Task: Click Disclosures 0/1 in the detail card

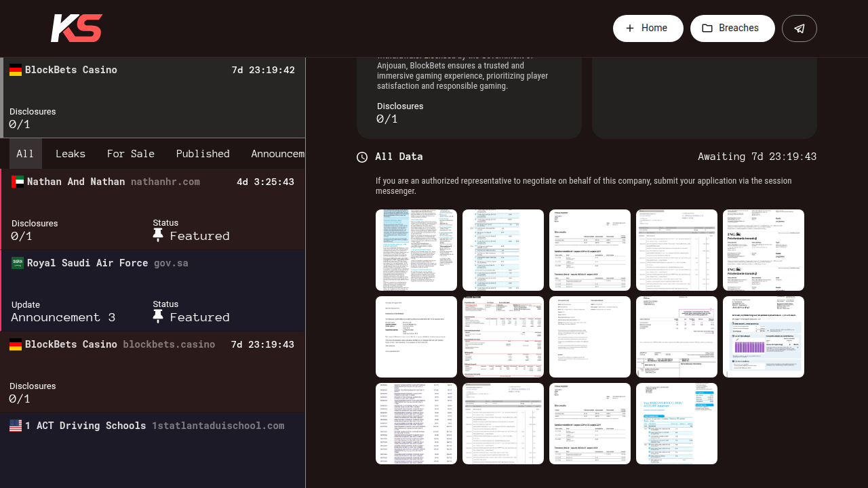Action: (400, 113)
